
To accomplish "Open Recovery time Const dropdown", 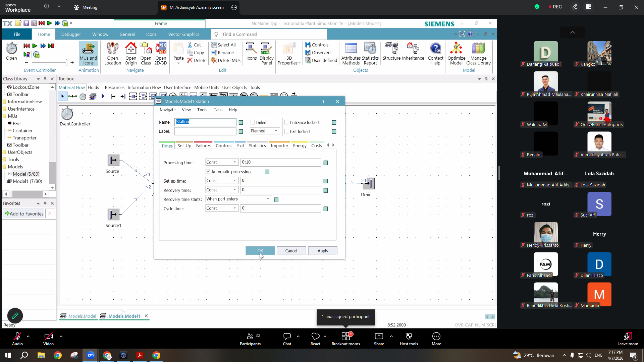I will tap(222, 190).
